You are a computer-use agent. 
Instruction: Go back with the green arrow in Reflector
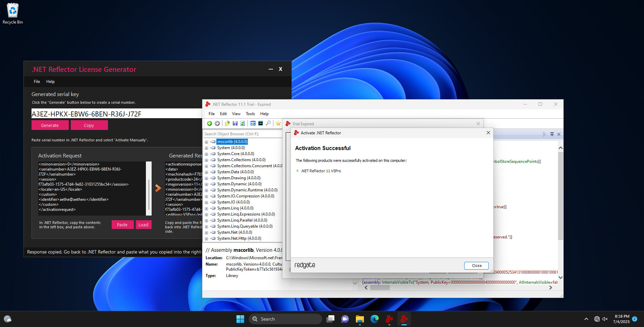tap(210, 124)
